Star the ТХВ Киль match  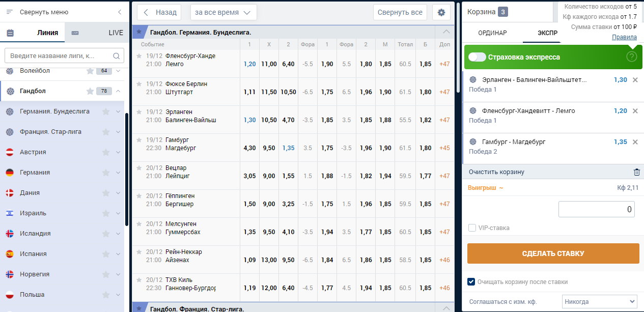139,280
